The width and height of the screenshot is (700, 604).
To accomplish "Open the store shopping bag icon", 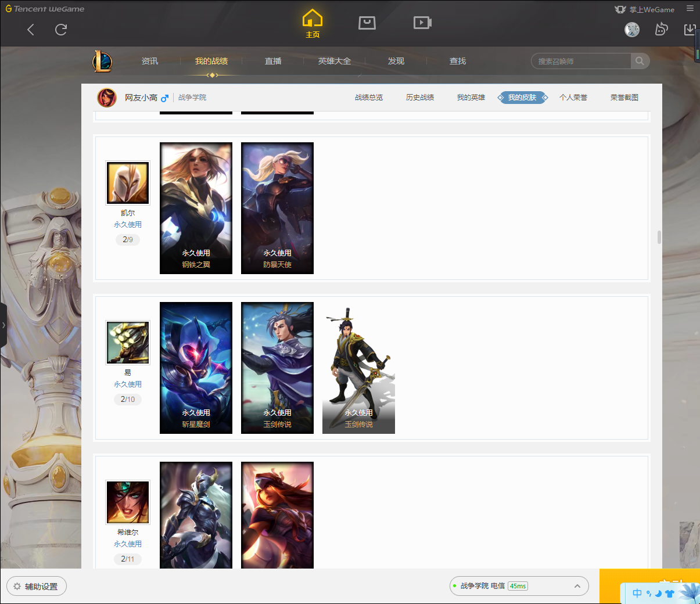I will tap(367, 23).
